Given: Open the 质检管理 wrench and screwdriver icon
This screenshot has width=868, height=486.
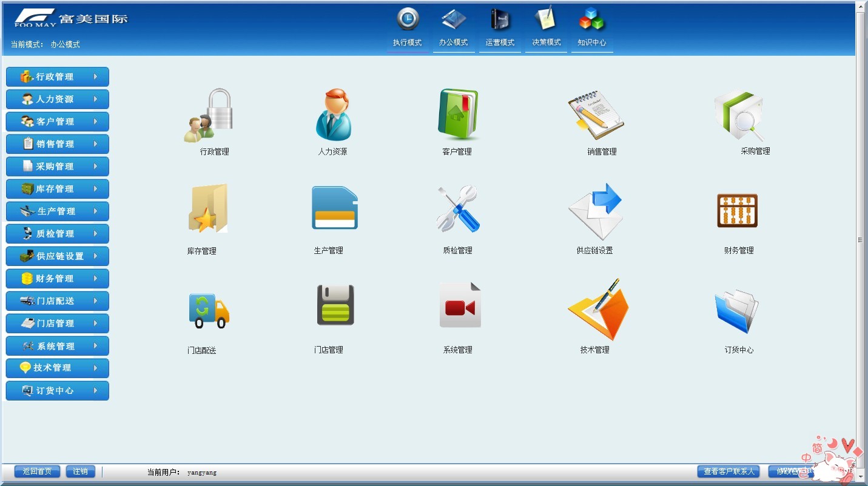Looking at the screenshot, I should 458,208.
